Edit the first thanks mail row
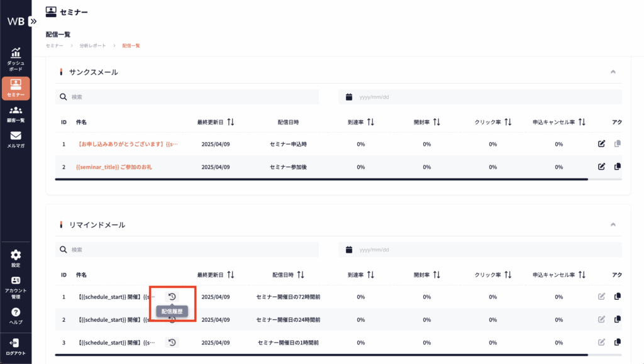The height and width of the screenshot is (364, 644). coord(601,144)
